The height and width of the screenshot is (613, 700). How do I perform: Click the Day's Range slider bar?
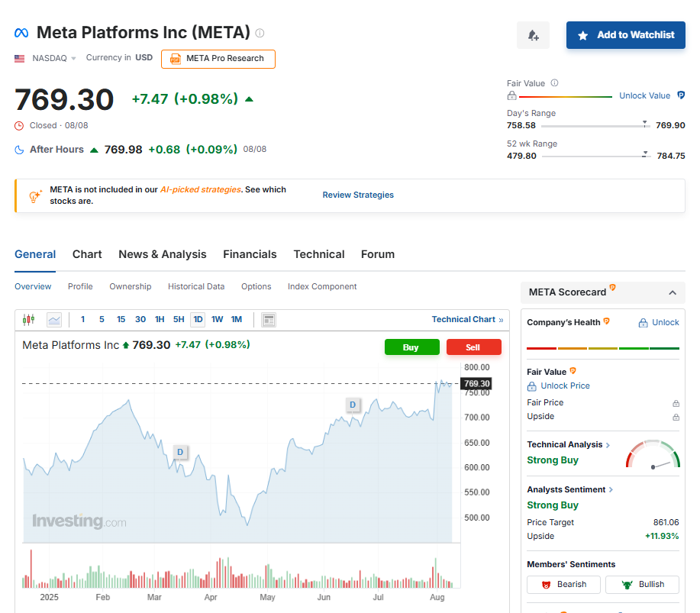pos(595,126)
